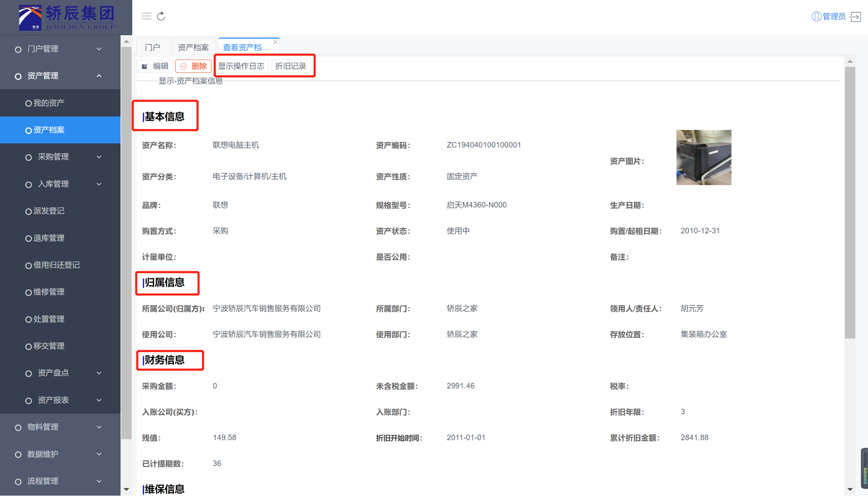868x497 pixels.
Task: Open the asset picture thumbnail
Action: tap(703, 158)
